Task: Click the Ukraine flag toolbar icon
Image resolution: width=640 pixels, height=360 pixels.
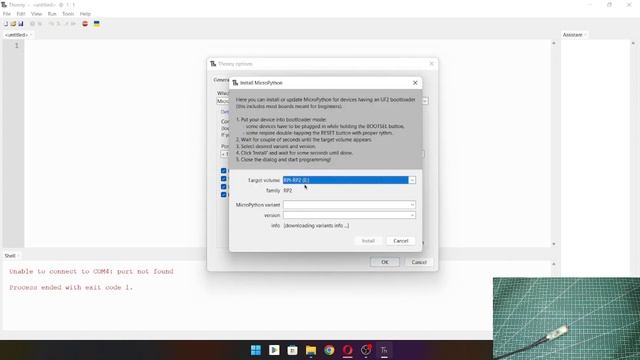Action: pyautogui.click(x=97, y=24)
